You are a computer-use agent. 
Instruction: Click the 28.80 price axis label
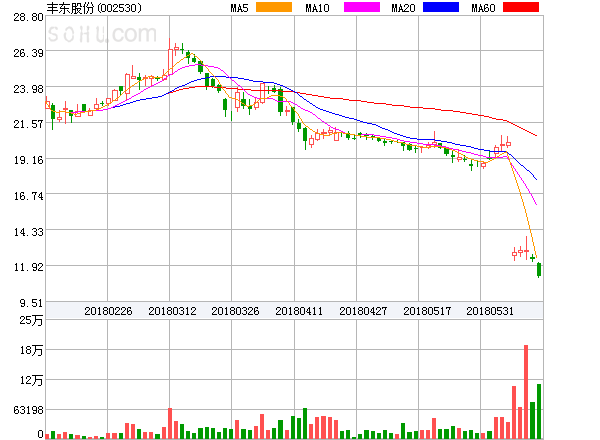point(28,17)
